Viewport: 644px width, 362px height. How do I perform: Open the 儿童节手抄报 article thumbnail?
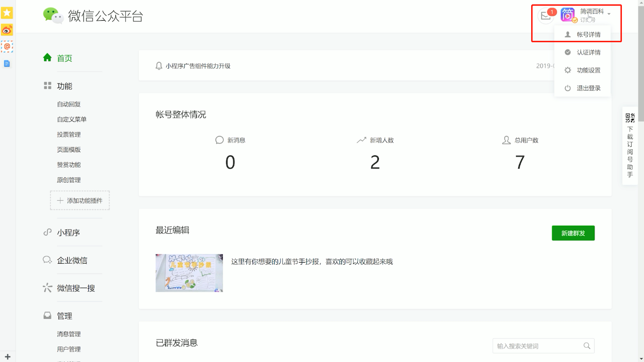coord(189,273)
